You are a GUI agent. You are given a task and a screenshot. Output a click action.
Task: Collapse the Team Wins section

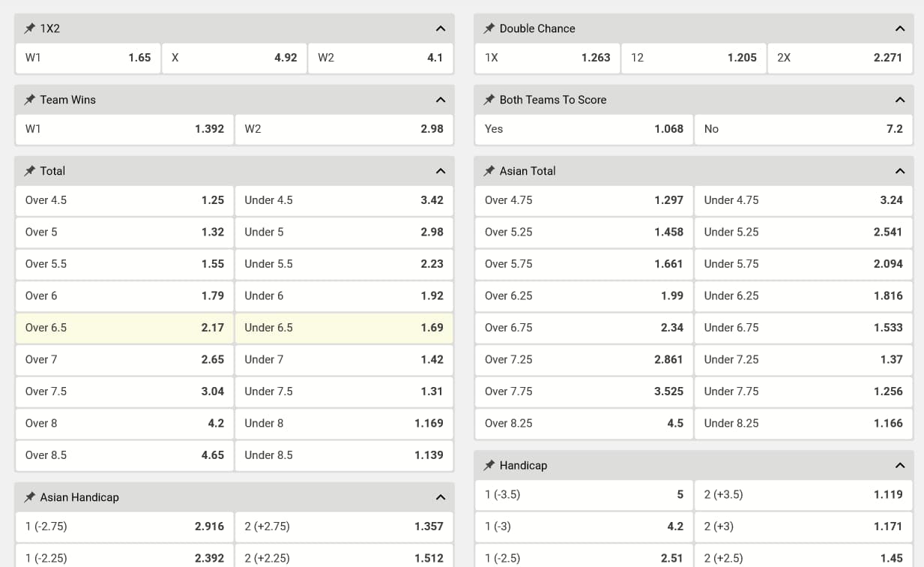tap(441, 100)
